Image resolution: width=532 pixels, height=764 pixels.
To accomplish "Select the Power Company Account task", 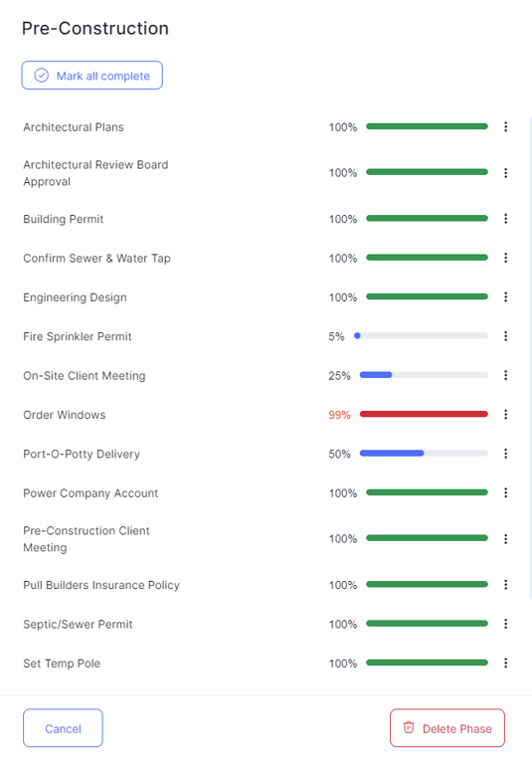I will click(90, 493).
